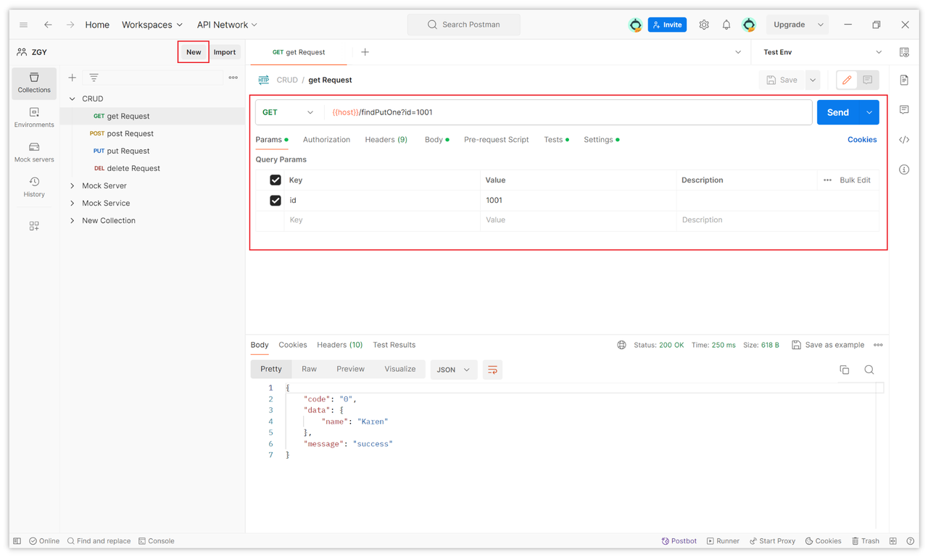The height and width of the screenshot is (560, 928).
Task: Click the request URL input field
Action: click(x=568, y=112)
